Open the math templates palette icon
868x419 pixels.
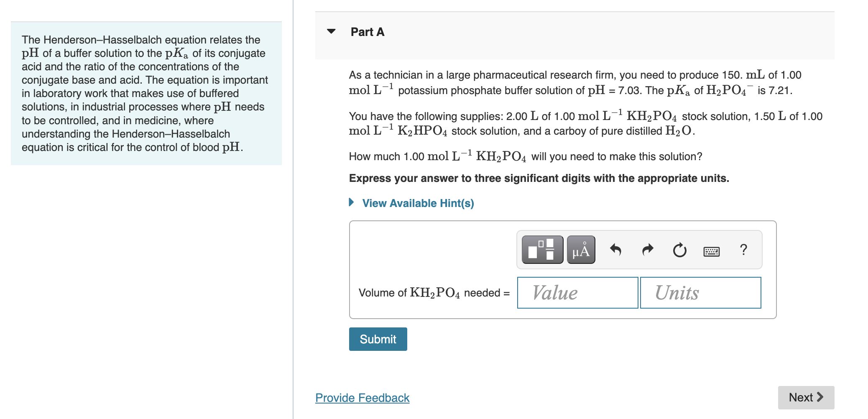pos(542,250)
